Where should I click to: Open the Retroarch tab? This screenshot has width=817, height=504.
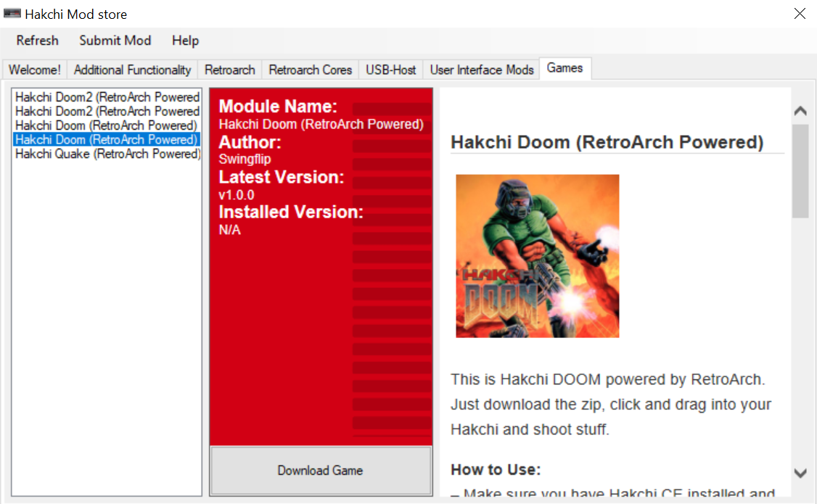pyautogui.click(x=230, y=70)
